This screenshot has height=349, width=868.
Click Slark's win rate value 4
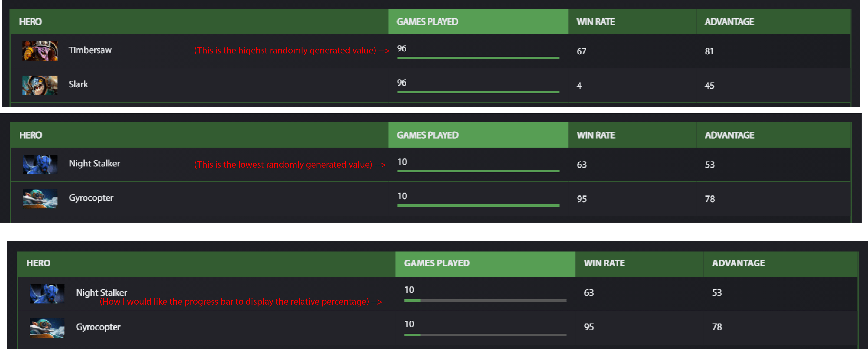579,86
